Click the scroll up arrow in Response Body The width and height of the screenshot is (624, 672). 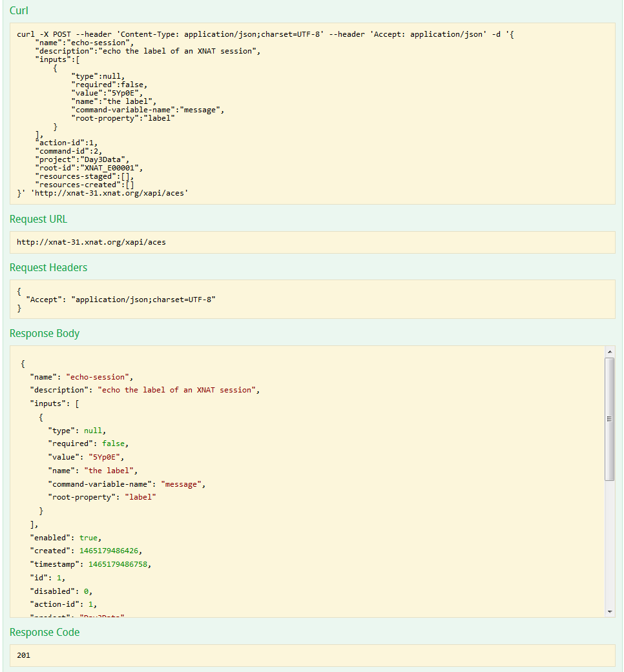point(610,351)
